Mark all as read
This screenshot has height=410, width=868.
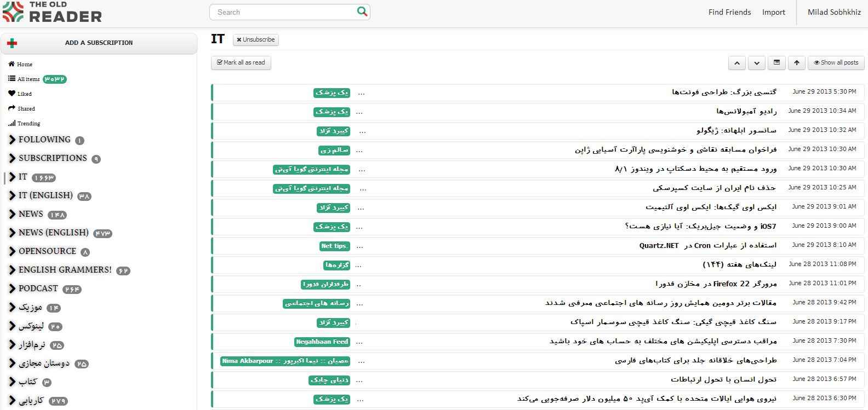pos(241,63)
